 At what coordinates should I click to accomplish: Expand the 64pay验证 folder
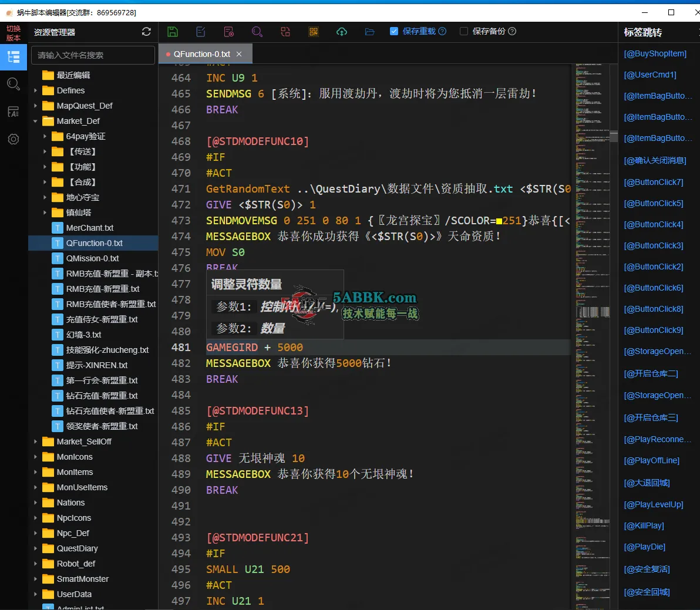[x=45, y=136]
